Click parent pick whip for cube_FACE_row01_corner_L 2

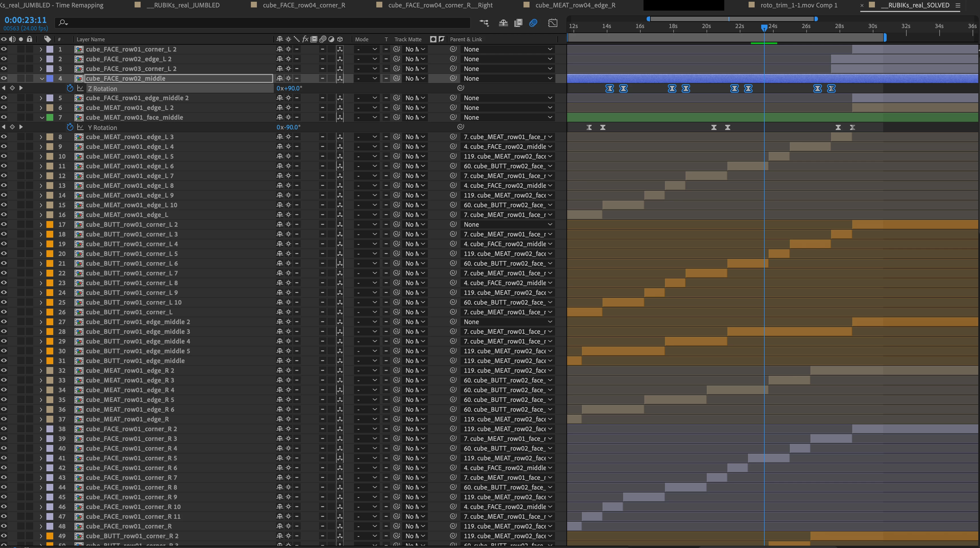tap(453, 49)
